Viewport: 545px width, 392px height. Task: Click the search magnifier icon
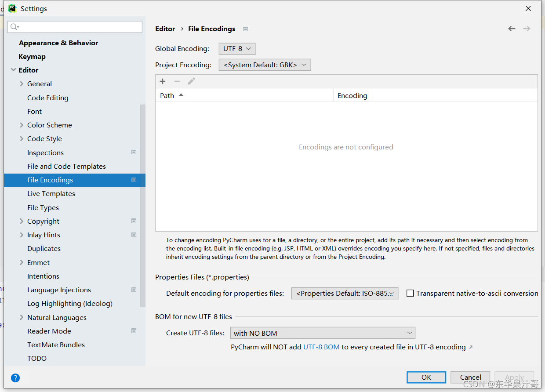tap(15, 27)
